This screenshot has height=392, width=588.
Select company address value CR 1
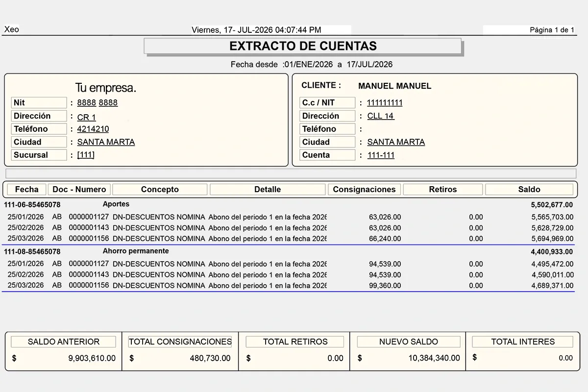pyautogui.click(x=87, y=118)
